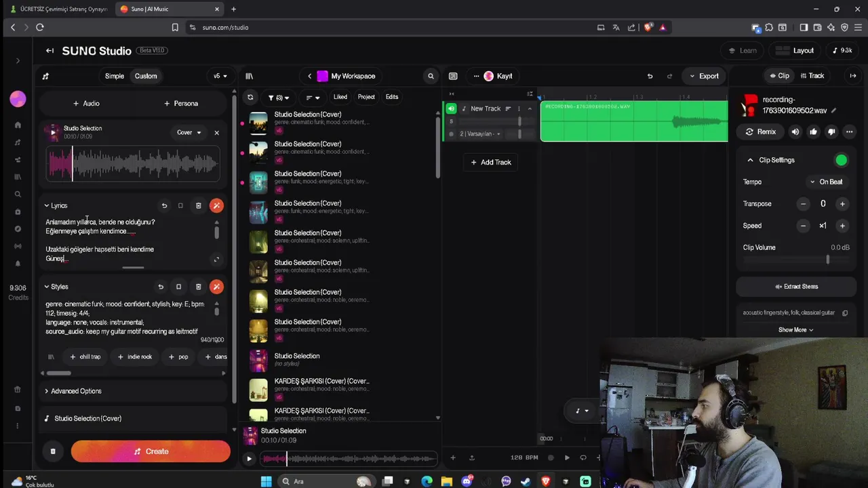
Task: Like the recording clip with thumbs up
Action: click(813, 131)
